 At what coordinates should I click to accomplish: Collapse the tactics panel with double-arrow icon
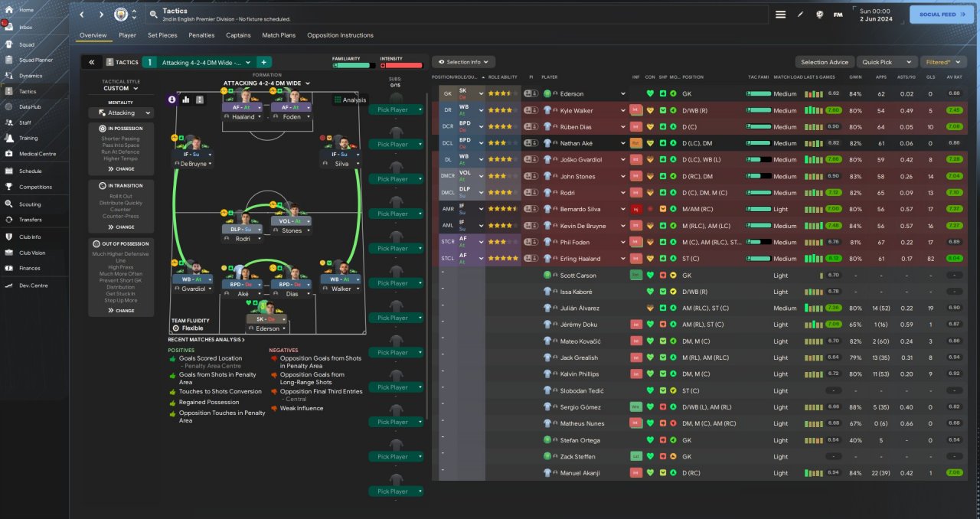coord(91,62)
